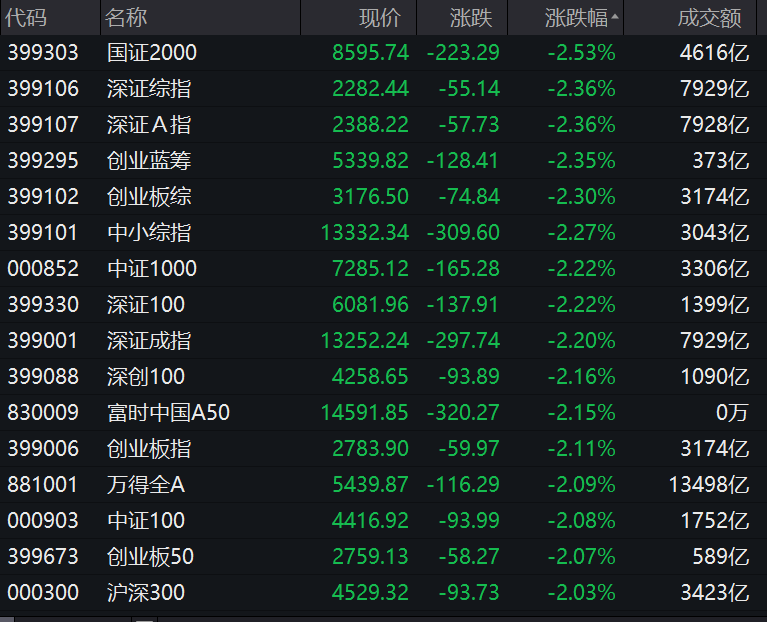Select 富时中国A50 row
The image size is (767, 622).
point(168,413)
